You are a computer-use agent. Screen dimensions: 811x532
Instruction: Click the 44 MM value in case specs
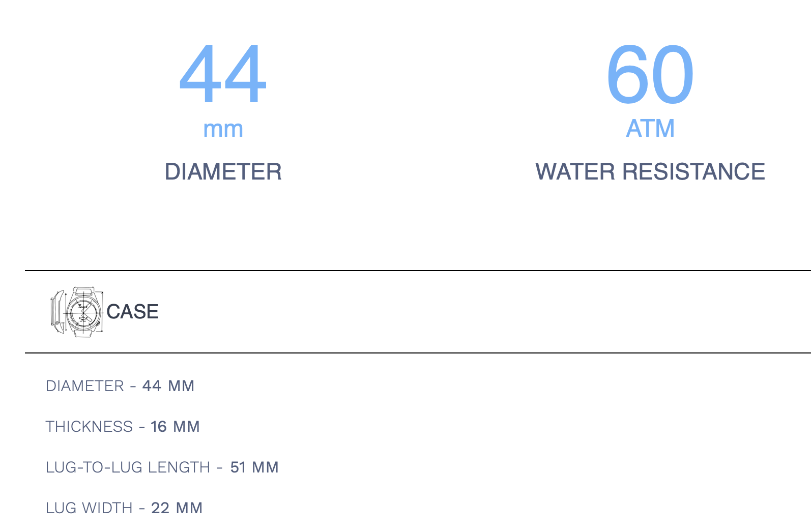[x=168, y=386]
